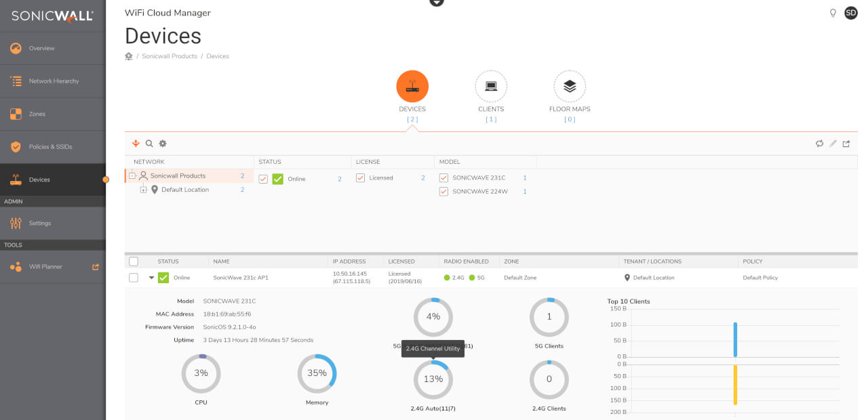Viewport: 868px width, 420px height.
Task: Click the Overview gauge icon
Action: 16,48
